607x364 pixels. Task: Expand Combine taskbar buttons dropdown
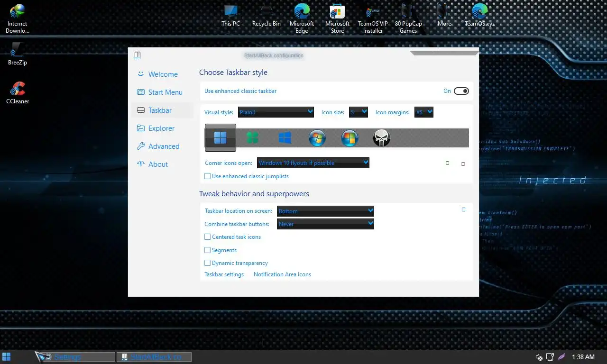click(325, 224)
